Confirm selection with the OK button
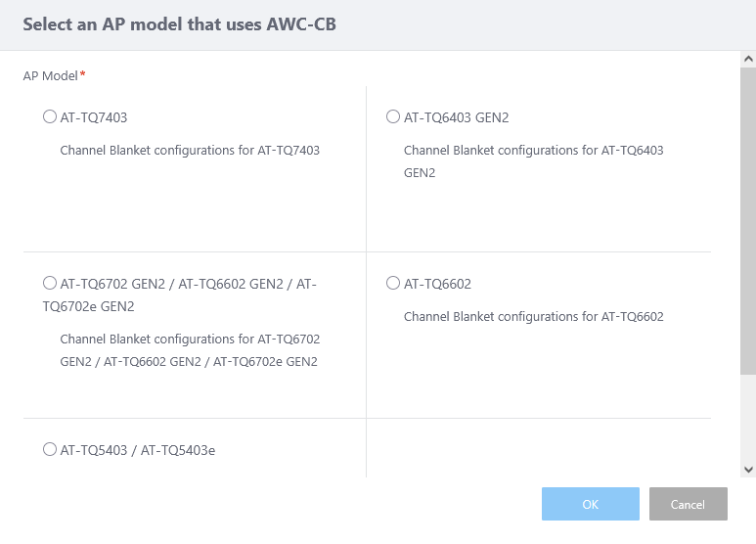 [590, 504]
